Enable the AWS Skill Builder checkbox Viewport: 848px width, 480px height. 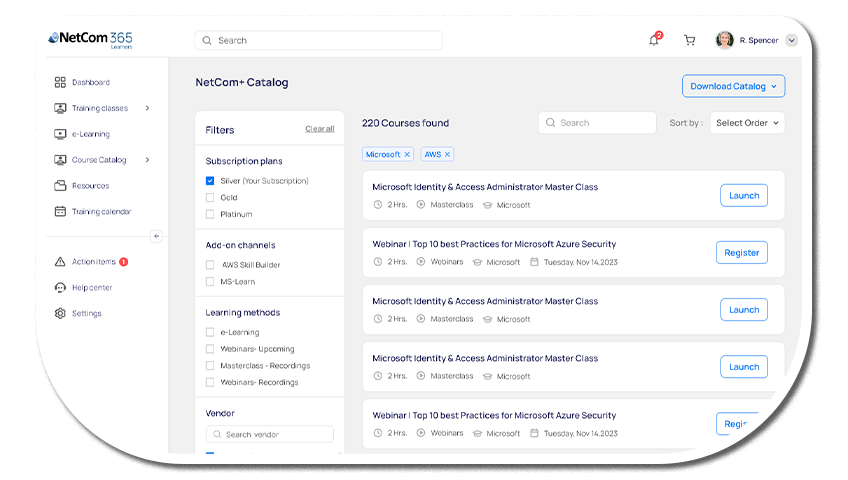tap(210, 265)
